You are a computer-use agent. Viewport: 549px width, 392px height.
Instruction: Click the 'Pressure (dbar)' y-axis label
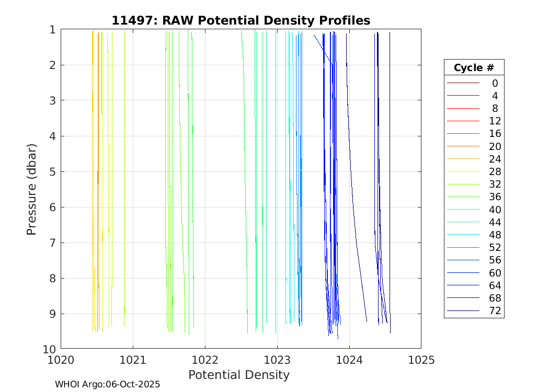(x=31, y=189)
